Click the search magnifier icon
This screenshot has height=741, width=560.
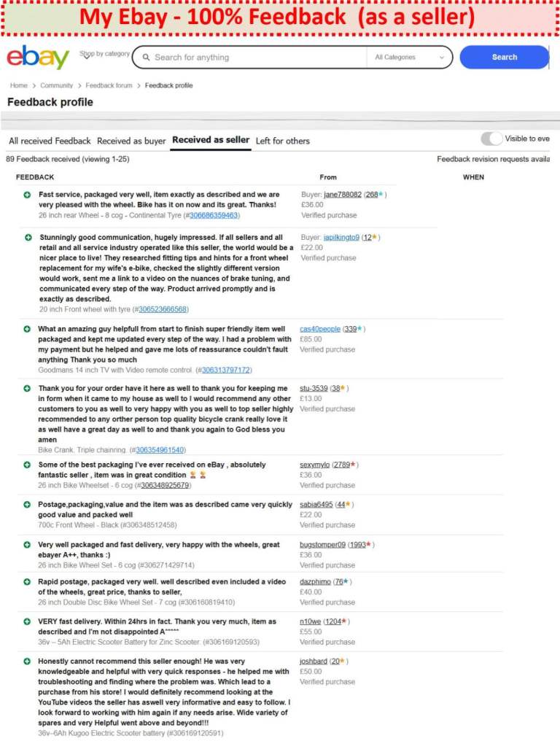[x=146, y=58]
